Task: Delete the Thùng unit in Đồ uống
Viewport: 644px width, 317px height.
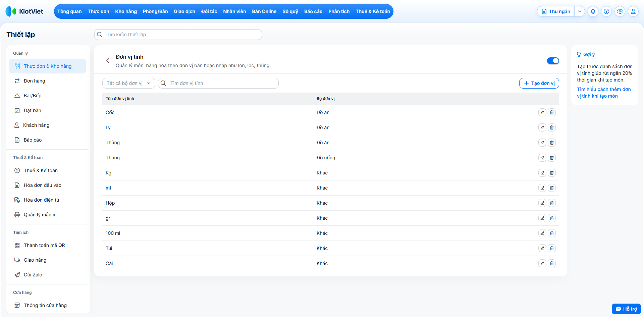Action: [x=552, y=158]
